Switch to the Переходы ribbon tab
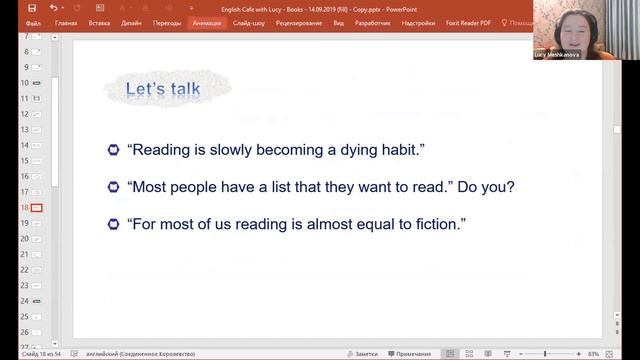 167,23
